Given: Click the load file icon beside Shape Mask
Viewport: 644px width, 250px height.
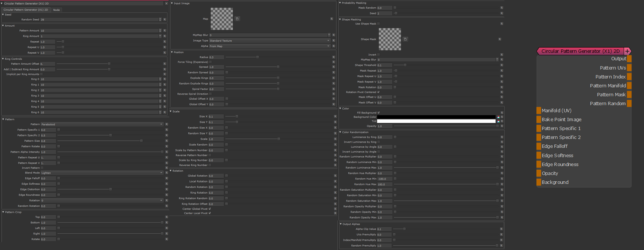Looking at the screenshot, I should click(405, 39).
